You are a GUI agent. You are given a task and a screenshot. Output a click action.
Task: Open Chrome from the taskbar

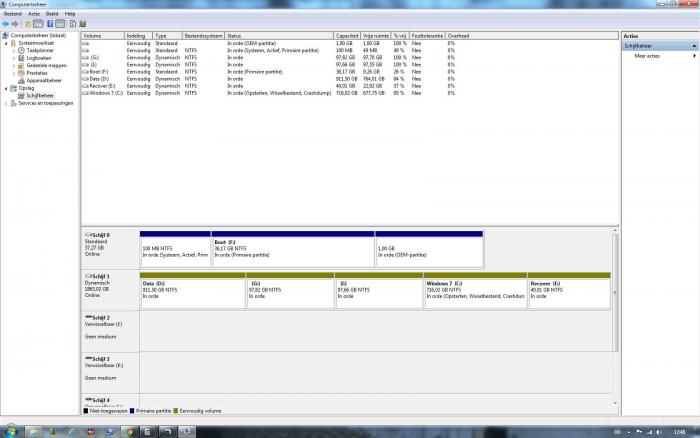pos(130,432)
